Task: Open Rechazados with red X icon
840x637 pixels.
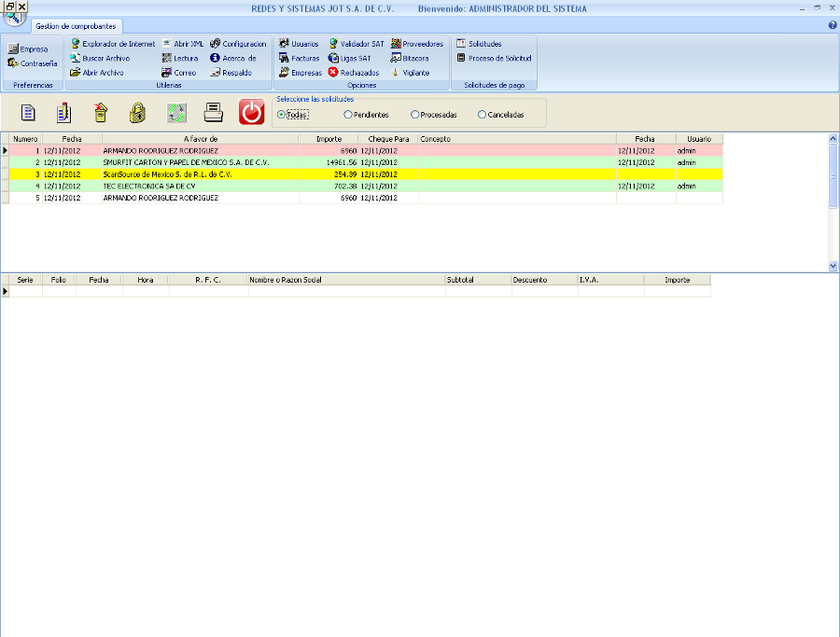Action: pyautogui.click(x=353, y=72)
